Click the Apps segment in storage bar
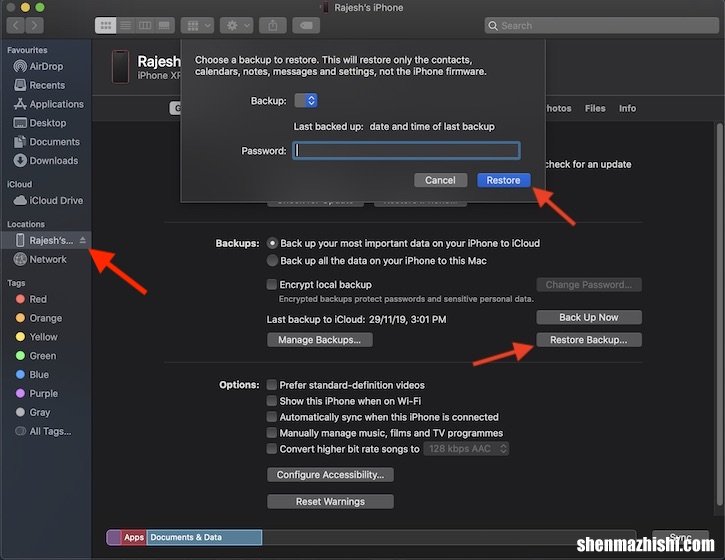The image size is (725, 560). (134, 537)
